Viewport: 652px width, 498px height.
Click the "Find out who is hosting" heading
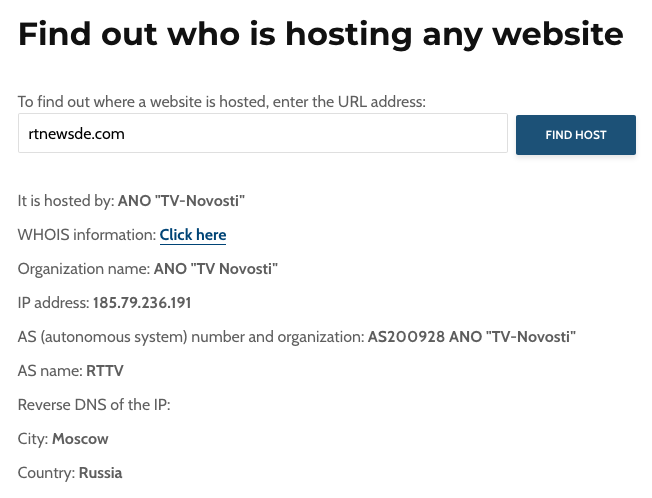click(x=320, y=34)
